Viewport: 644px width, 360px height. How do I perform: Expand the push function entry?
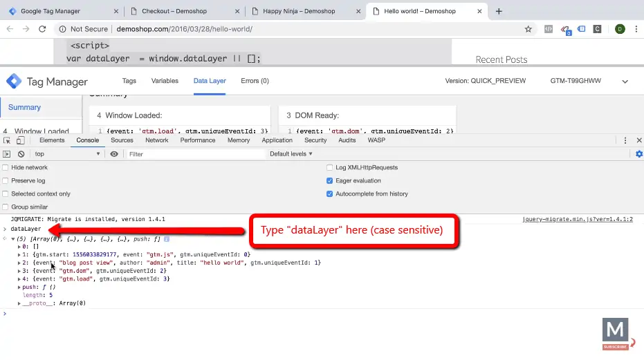(x=19, y=287)
